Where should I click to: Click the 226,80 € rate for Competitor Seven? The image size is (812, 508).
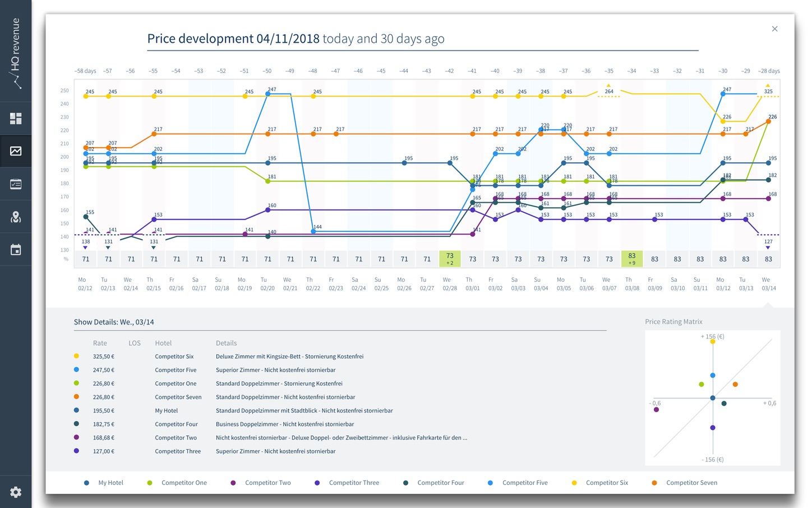(104, 397)
